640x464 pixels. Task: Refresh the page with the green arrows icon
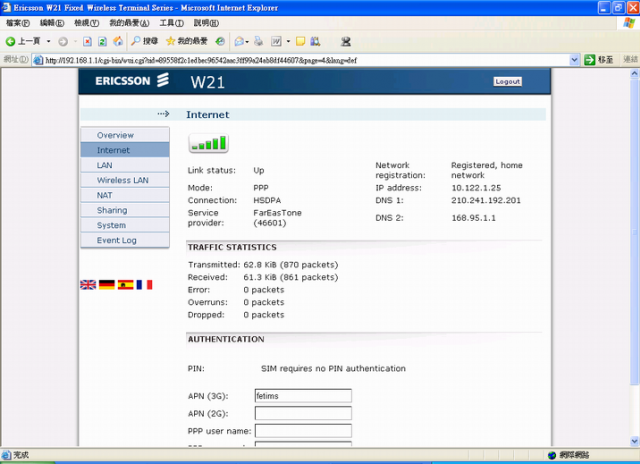point(102,41)
